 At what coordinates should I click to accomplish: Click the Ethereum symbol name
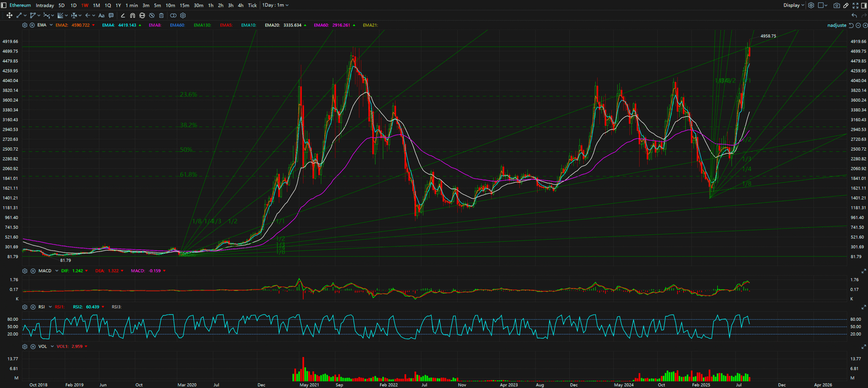point(20,5)
